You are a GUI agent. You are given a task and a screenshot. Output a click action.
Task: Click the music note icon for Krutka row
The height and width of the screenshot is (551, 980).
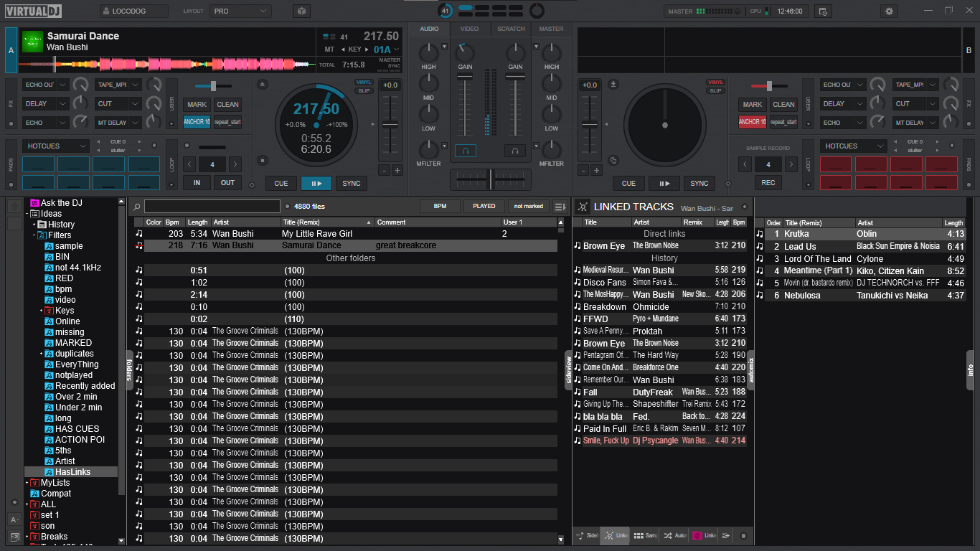(x=760, y=234)
